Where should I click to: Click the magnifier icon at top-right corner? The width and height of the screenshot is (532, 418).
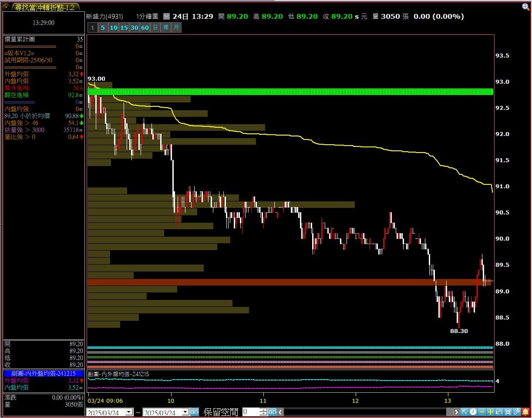click(526, 6)
